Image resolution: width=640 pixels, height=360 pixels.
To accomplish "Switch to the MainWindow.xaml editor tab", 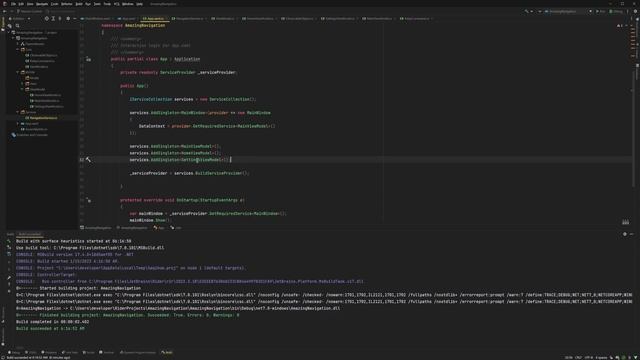I will pyautogui.click(x=97, y=18).
